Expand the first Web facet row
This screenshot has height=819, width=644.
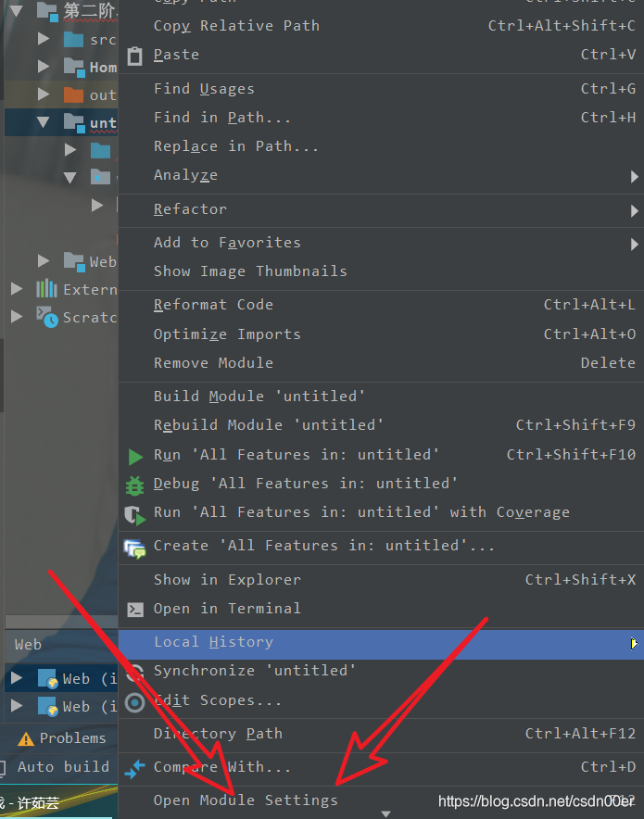pos(17,677)
